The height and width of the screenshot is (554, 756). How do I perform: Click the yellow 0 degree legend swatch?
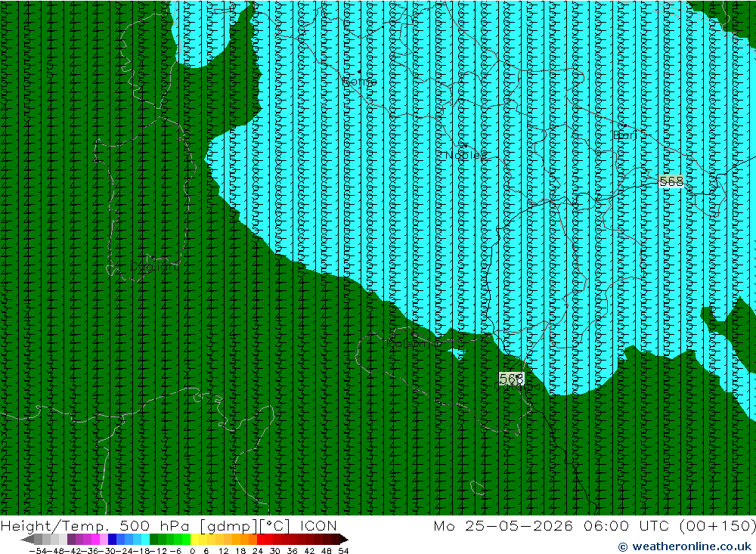[195, 539]
